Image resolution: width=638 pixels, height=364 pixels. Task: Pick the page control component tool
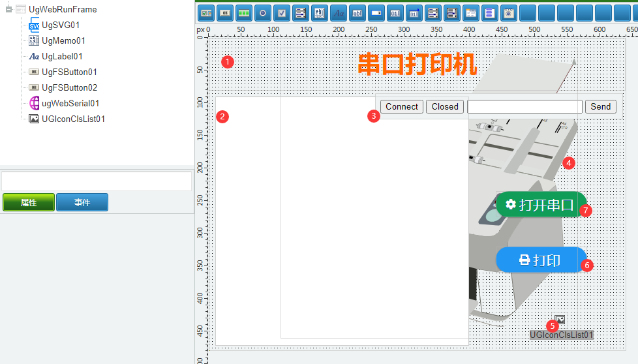[x=471, y=14]
